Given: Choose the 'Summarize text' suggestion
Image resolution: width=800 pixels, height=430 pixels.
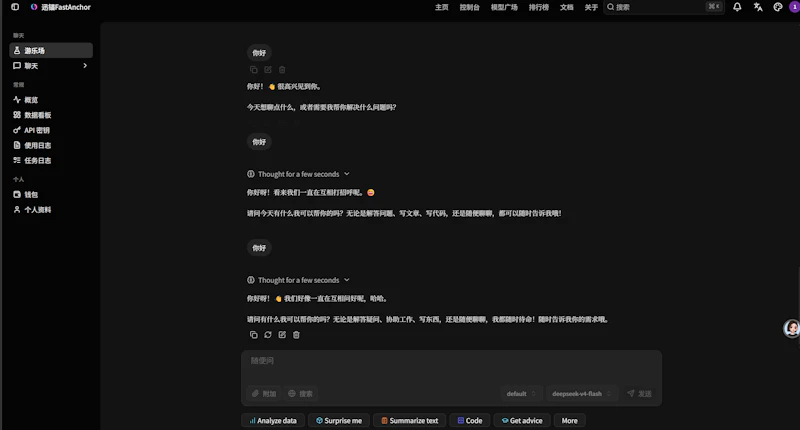Looking at the screenshot, I should tap(410, 421).
